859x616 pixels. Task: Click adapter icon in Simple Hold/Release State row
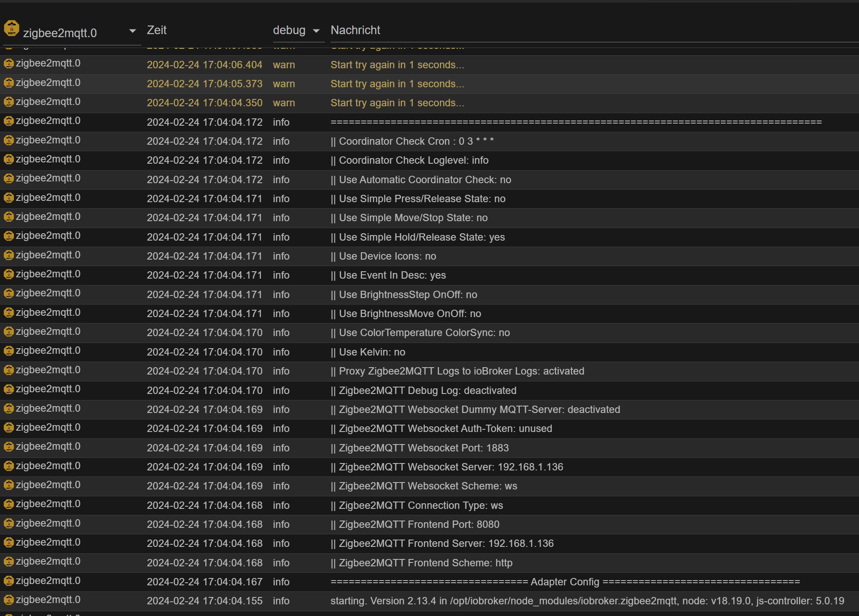click(9, 236)
